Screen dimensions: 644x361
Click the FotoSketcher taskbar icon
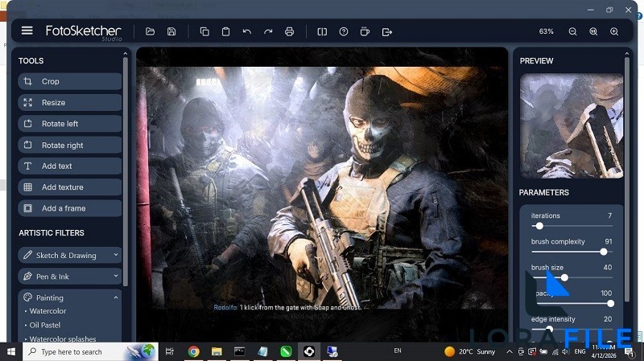(x=309, y=351)
